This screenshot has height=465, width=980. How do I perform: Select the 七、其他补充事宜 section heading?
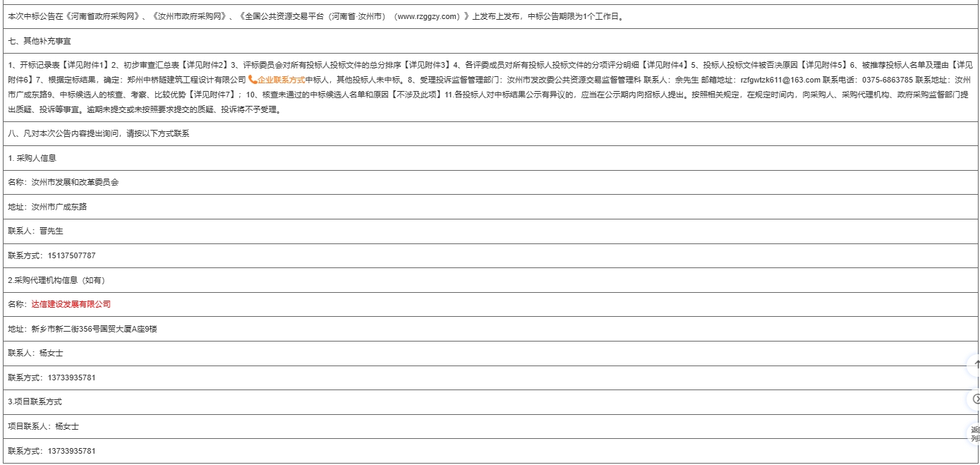click(x=40, y=41)
